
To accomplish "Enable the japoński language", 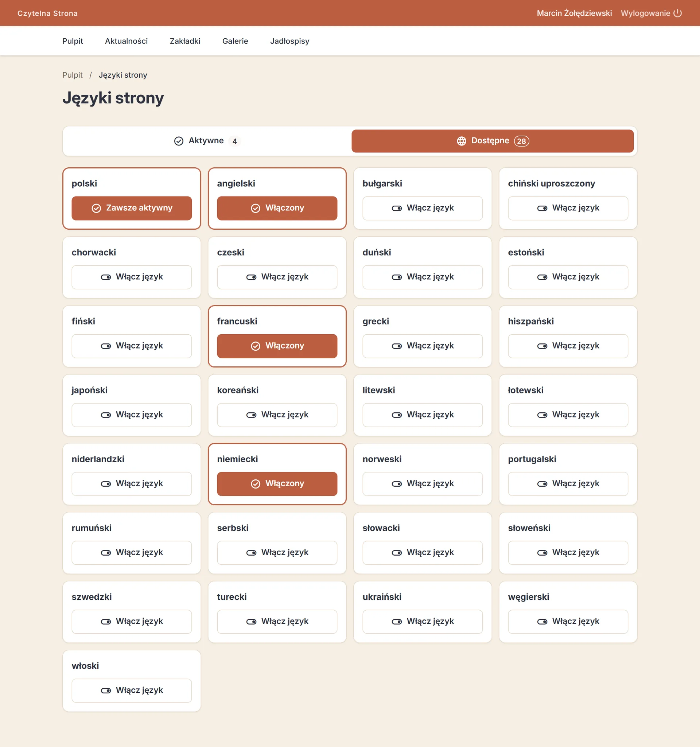I will click(x=132, y=415).
